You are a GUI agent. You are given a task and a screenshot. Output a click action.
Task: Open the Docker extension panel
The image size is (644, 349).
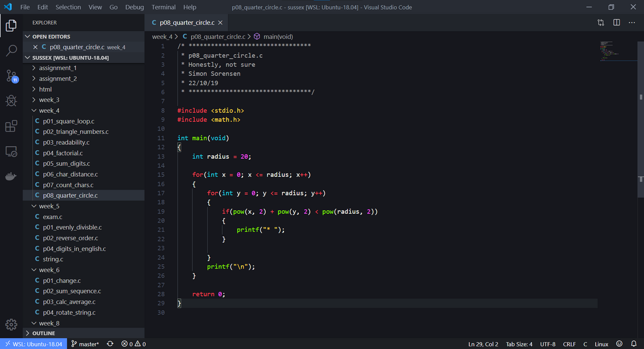(x=11, y=176)
